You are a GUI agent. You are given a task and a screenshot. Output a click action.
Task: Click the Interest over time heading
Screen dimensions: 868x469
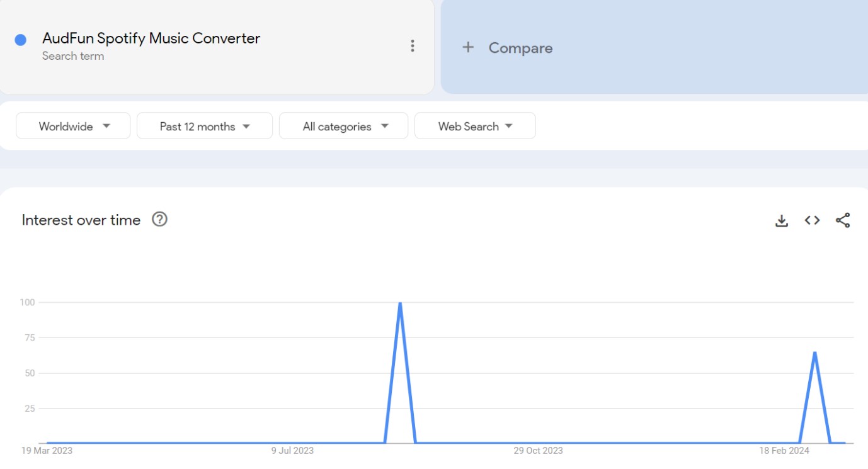tap(81, 220)
